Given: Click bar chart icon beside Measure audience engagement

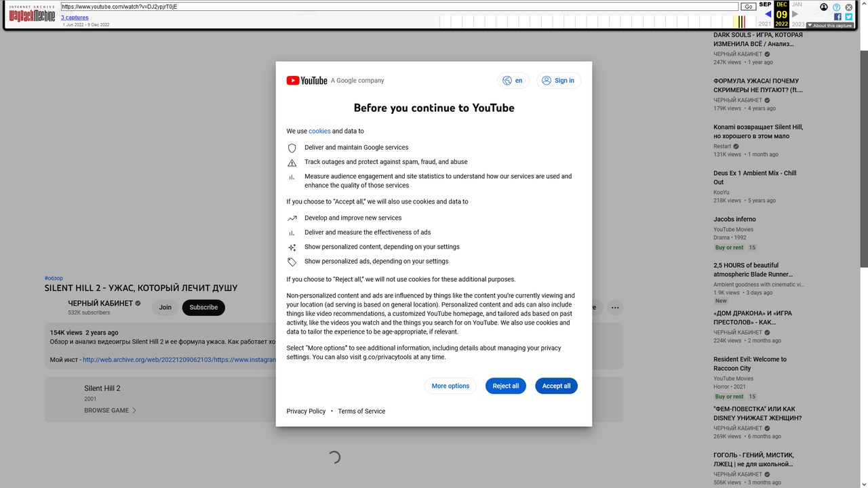Looking at the screenshot, I should click(x=292, y=177).
